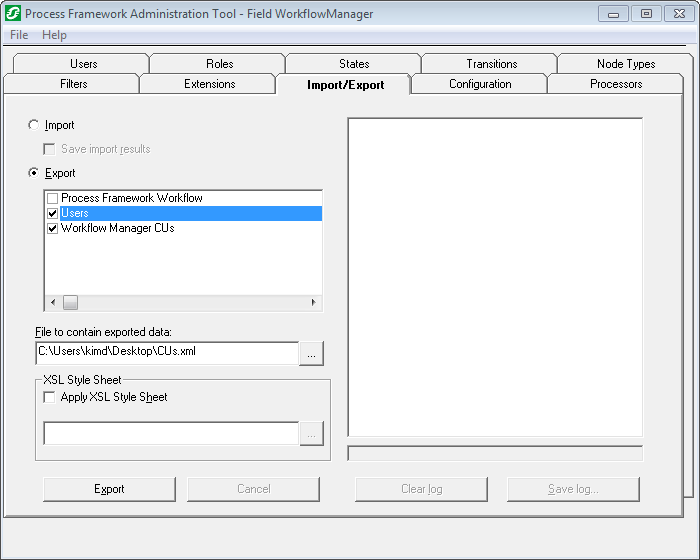Open the File menu
Viewport: 700px width, 560px height.
tap(19, 35)
